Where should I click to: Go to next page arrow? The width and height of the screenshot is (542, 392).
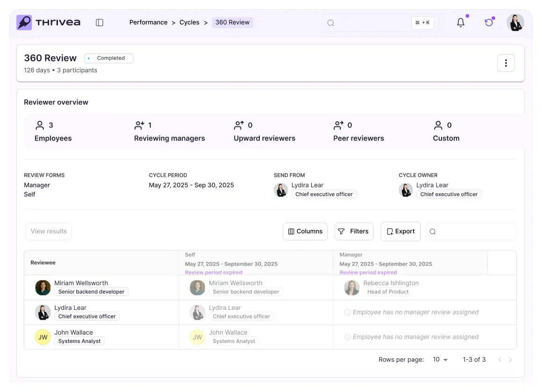(510, 360)
